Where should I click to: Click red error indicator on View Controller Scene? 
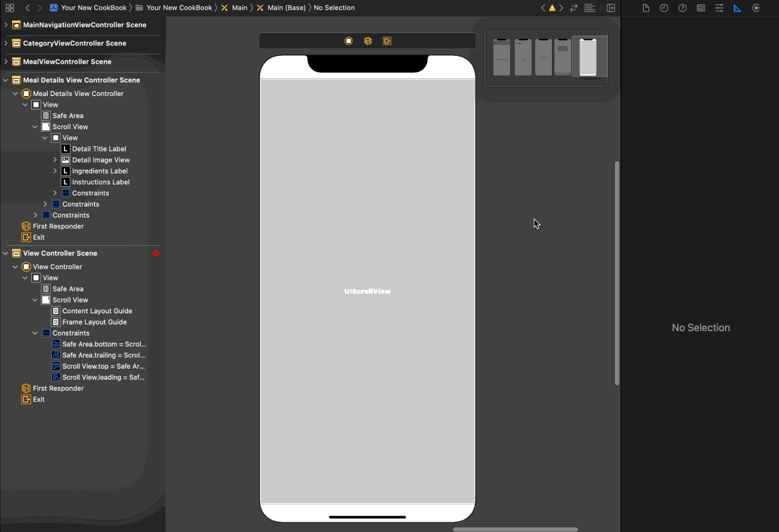pos(156,253)
